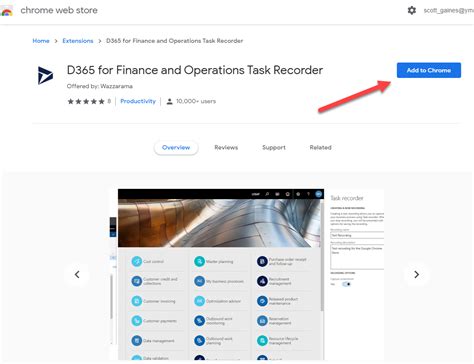Click the Chrome Web Store rainbow logo
The height and width of the screenshot is (364, 474).
(x=7, y=11)
